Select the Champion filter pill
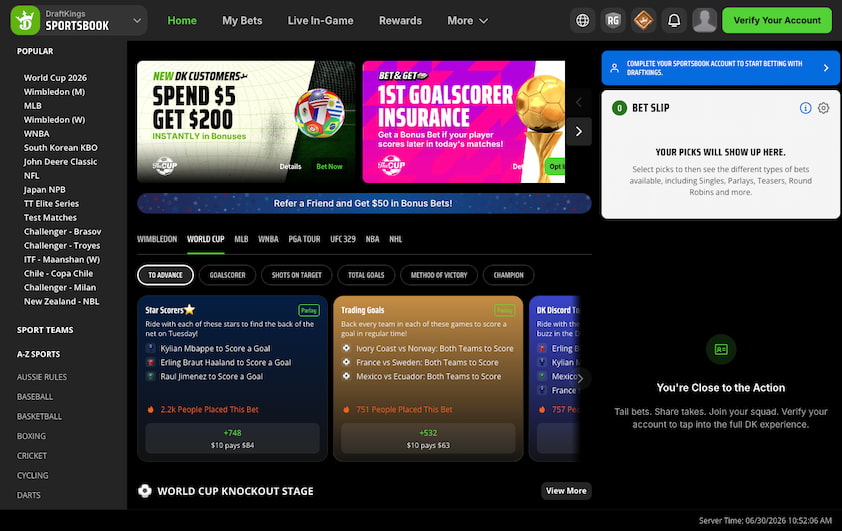 [509, 275]
